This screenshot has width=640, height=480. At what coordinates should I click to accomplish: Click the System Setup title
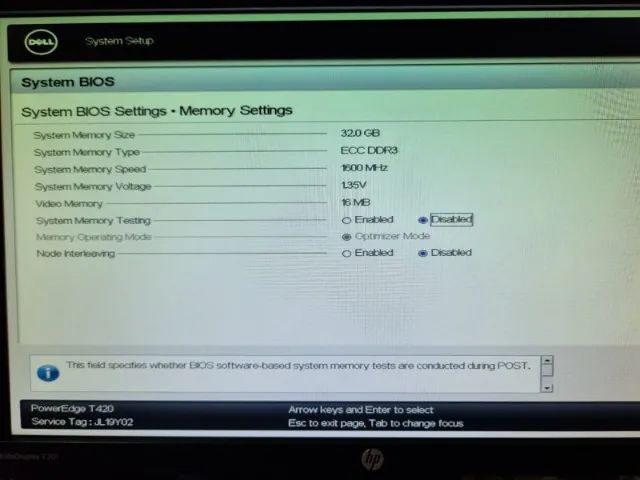coord(119,41)
